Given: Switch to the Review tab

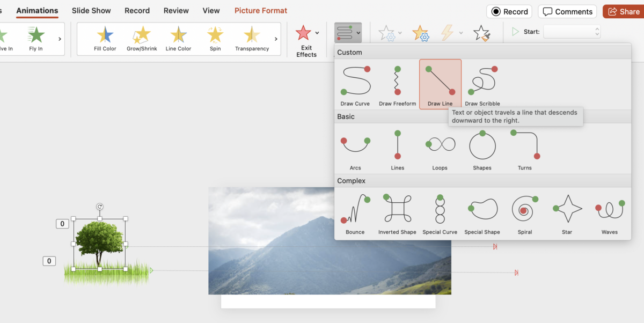Looking at the screenshot, I should tap(176, 11).
